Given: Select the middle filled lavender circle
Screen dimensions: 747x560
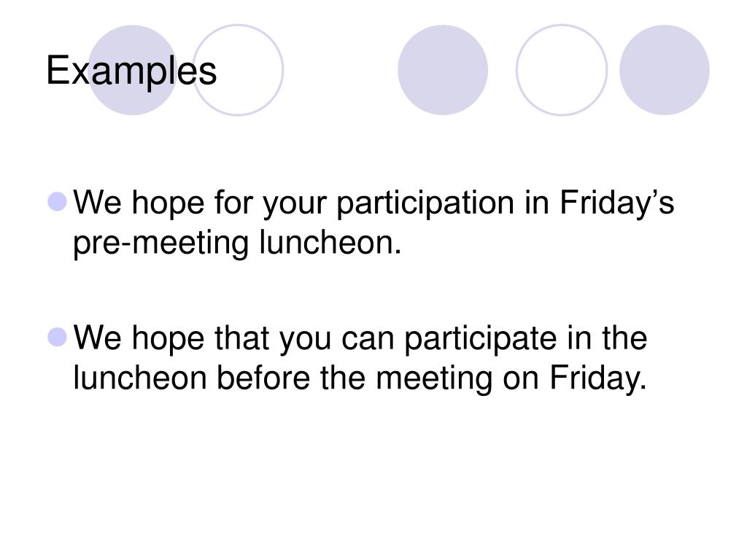Looking at the screenshot, I should pos(443,70).
